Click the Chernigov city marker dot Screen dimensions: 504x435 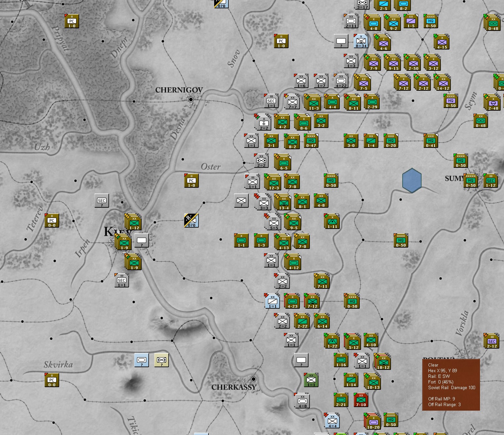pos(191,99)
